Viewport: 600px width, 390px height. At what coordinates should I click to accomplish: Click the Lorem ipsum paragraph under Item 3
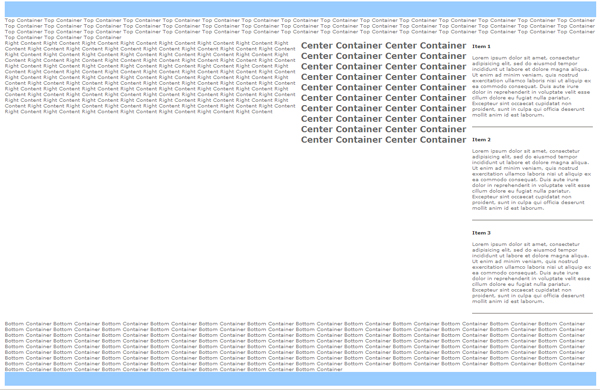tap(532, 273)
